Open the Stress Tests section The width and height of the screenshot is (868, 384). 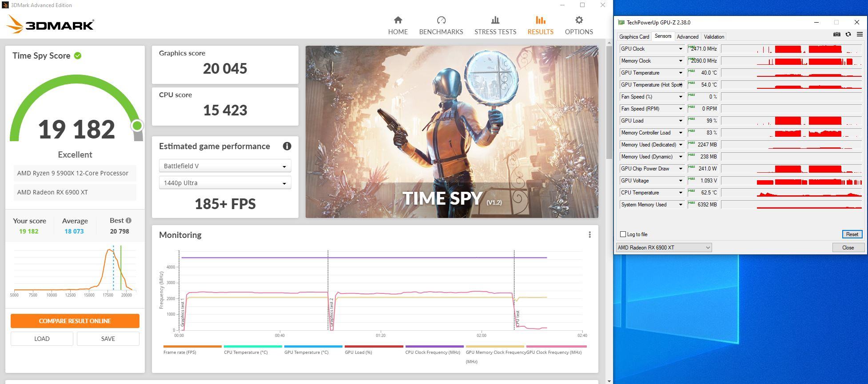(x=495, y=25)
